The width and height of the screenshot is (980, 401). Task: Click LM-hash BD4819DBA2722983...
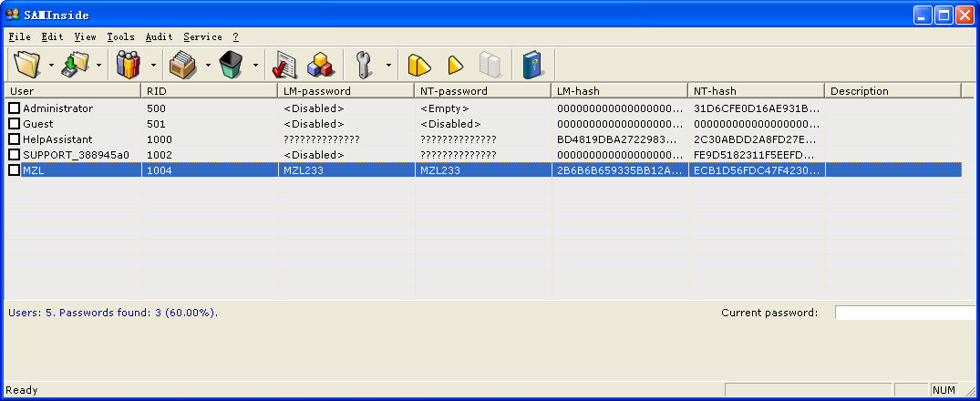pos(619,139)
